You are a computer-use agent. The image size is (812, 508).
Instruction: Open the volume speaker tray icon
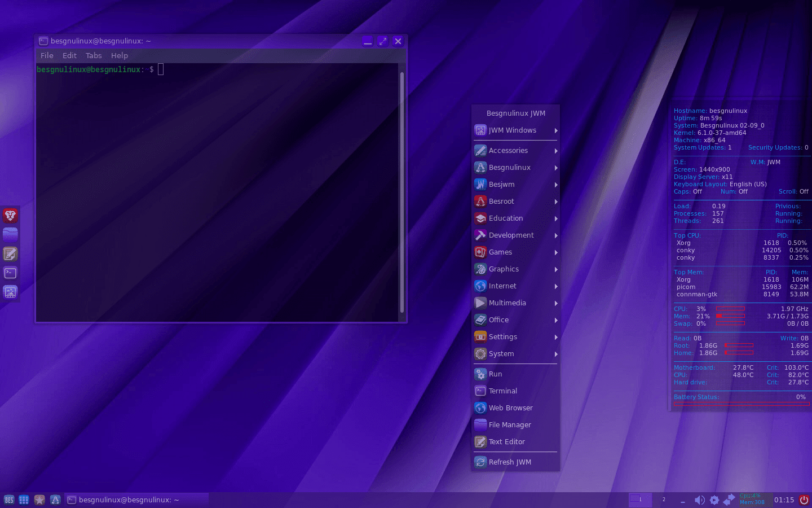pyautogui.click(x=699, y=500)
